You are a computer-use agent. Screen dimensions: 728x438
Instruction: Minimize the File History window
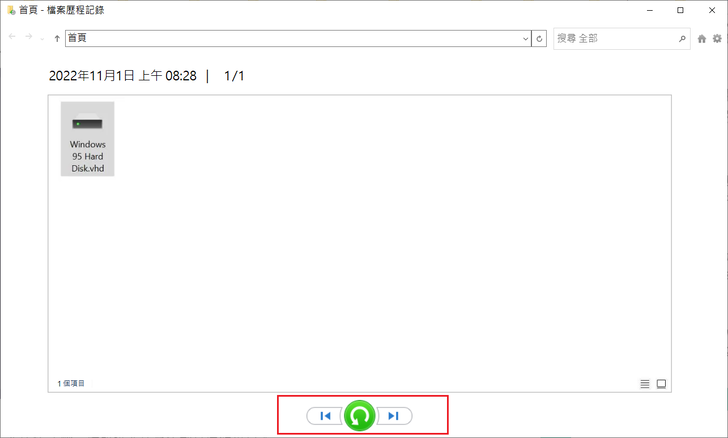[x=650, y=10]
